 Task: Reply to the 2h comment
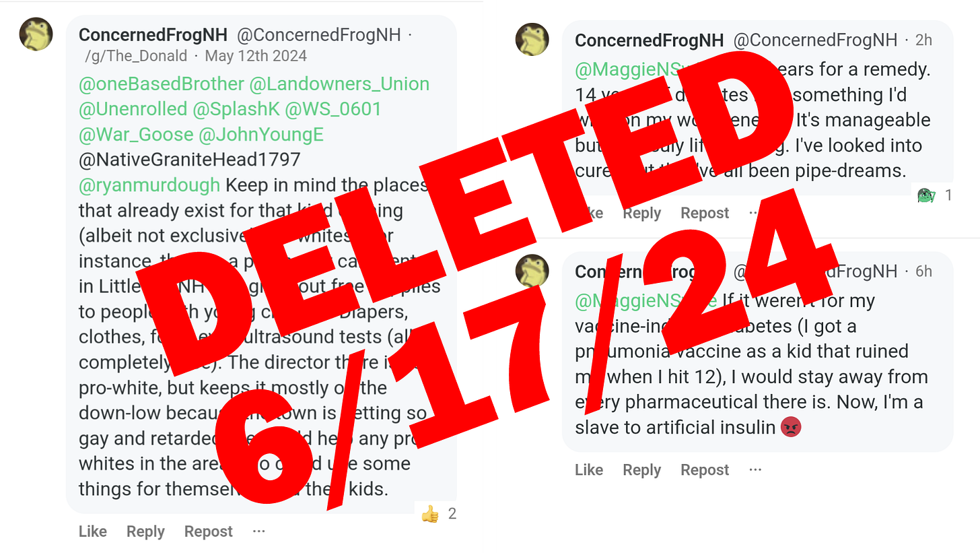[x=641, y=213]
